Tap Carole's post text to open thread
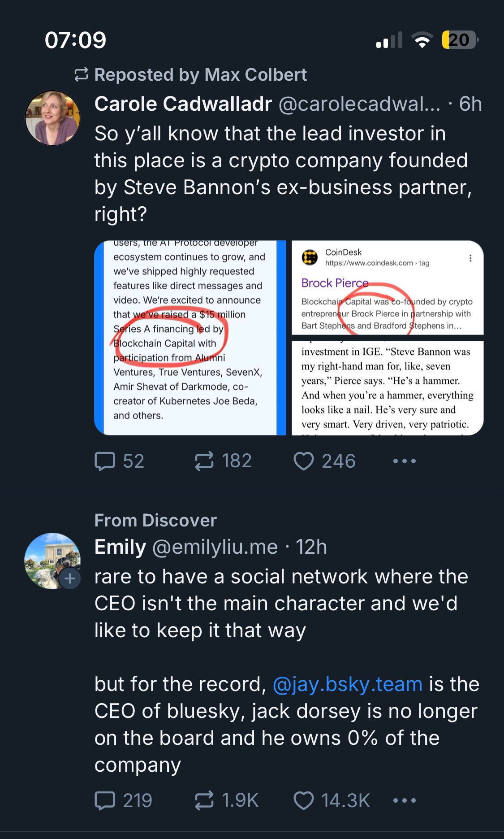 (x=282, y=174)
